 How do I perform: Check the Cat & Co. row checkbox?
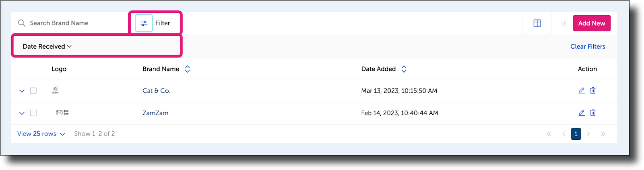pos(33,91)
